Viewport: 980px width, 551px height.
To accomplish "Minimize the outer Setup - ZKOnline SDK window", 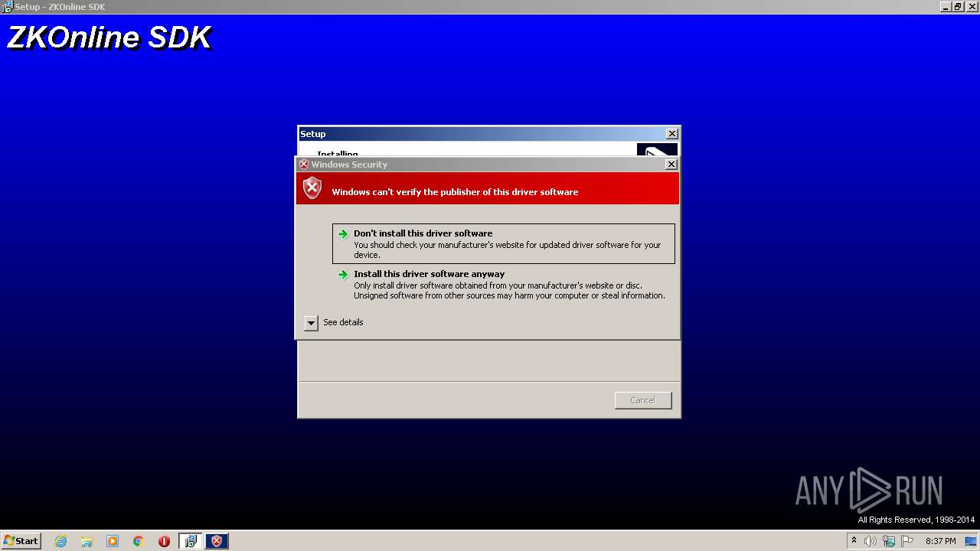I will [x=946, y=7].
